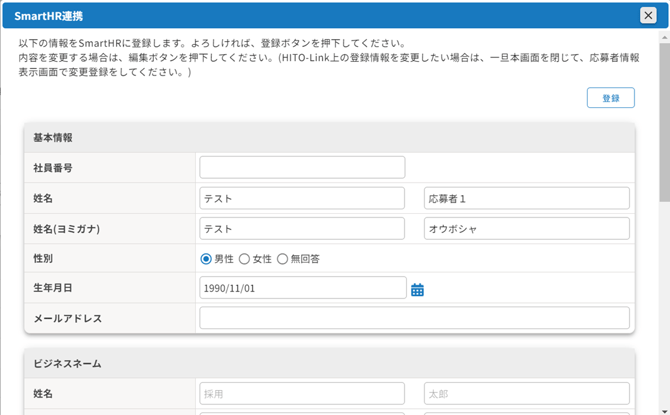This screenshot has width=670, height=415.
Task: Click the scrollbar up arrow
Action: 664,38
